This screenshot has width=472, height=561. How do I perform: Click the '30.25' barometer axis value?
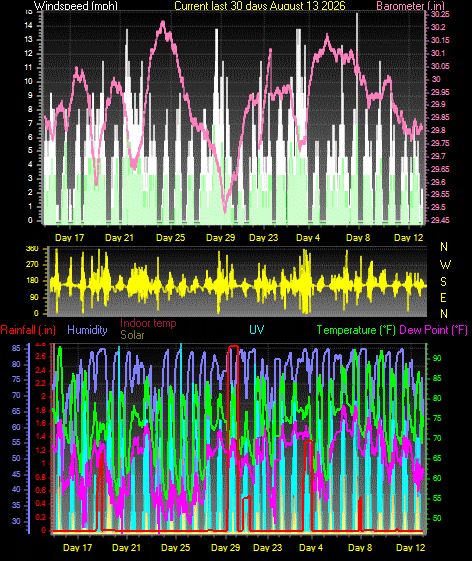pos(440,14)
